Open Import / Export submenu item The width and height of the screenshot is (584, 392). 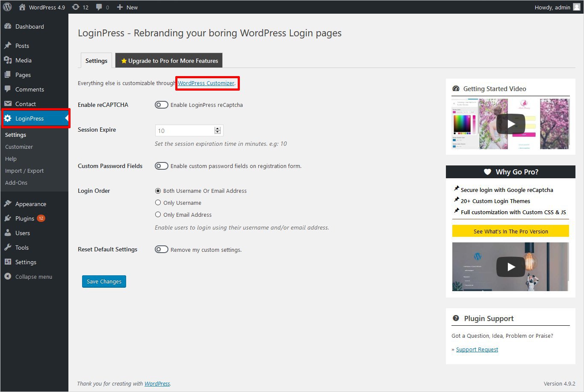(24, 171)
